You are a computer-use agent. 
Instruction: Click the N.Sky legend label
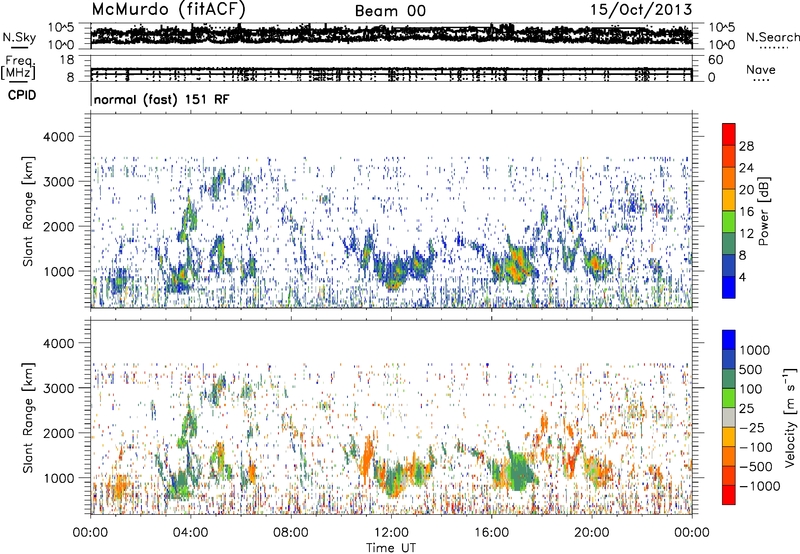[19, 37]
